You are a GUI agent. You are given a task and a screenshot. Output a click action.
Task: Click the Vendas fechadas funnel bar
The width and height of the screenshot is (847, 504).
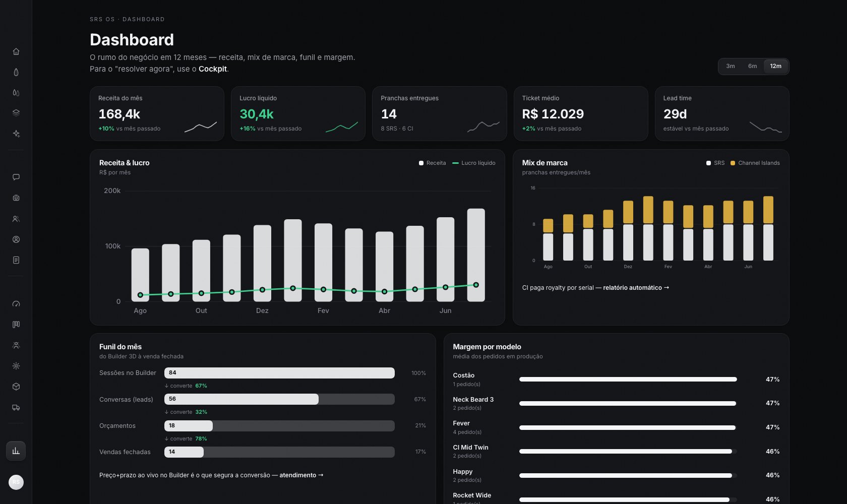click(x=279, y=452)
